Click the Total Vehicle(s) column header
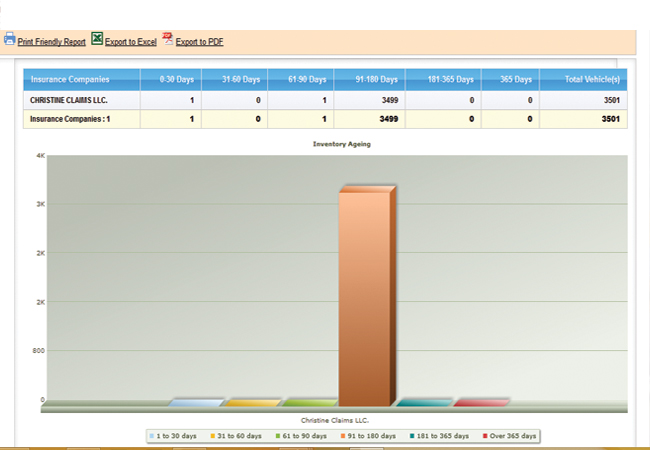The width and height of the screenshot is (650, 450). [593, 79]
